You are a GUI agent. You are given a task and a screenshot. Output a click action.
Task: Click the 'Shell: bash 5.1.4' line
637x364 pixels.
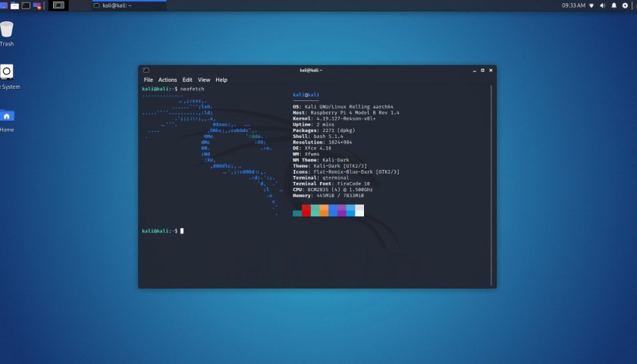[x=318, y=136]
